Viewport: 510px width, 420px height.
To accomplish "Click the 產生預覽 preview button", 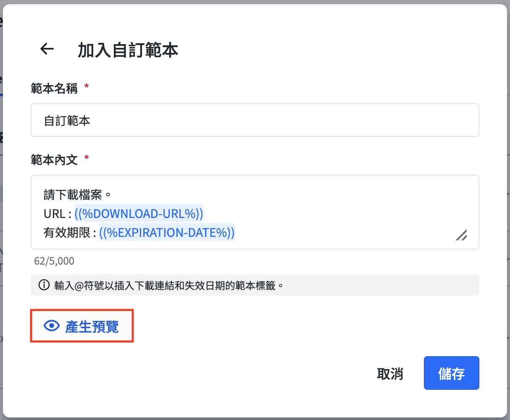I will point(81,326).
